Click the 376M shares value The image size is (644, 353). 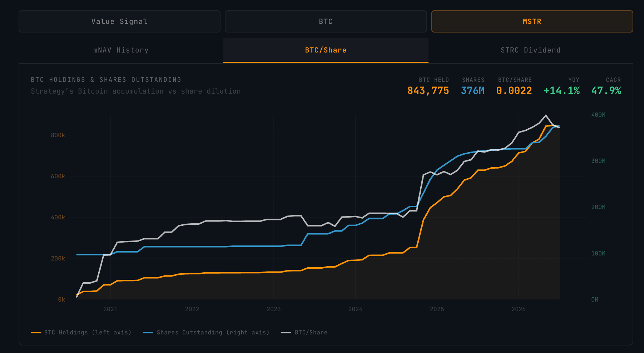(473, 91)
